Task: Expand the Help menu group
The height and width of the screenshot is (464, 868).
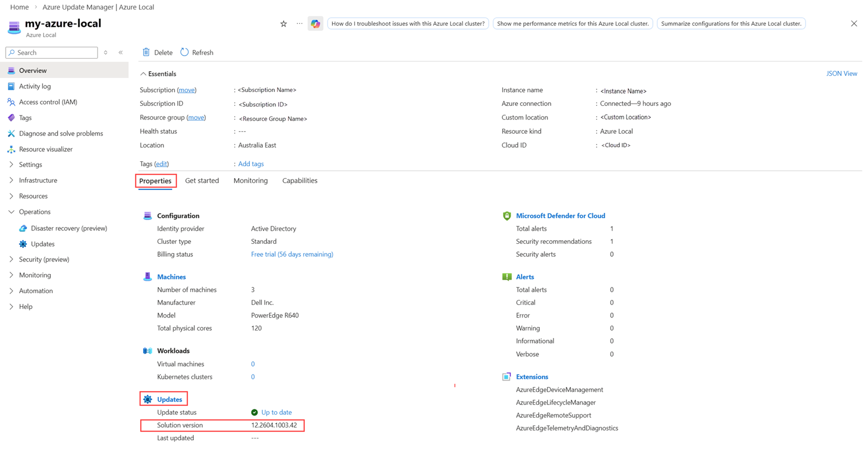Action: tap(11, 306)
